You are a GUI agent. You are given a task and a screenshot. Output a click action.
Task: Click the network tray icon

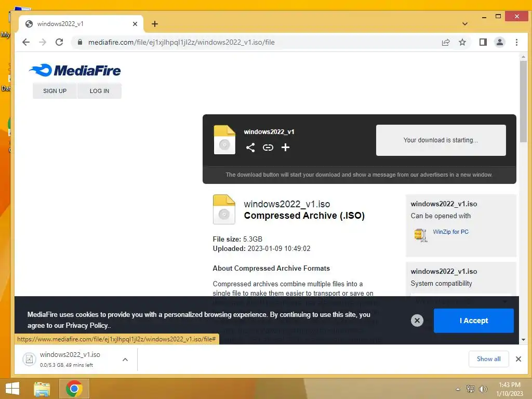click(x=471, y=389)
